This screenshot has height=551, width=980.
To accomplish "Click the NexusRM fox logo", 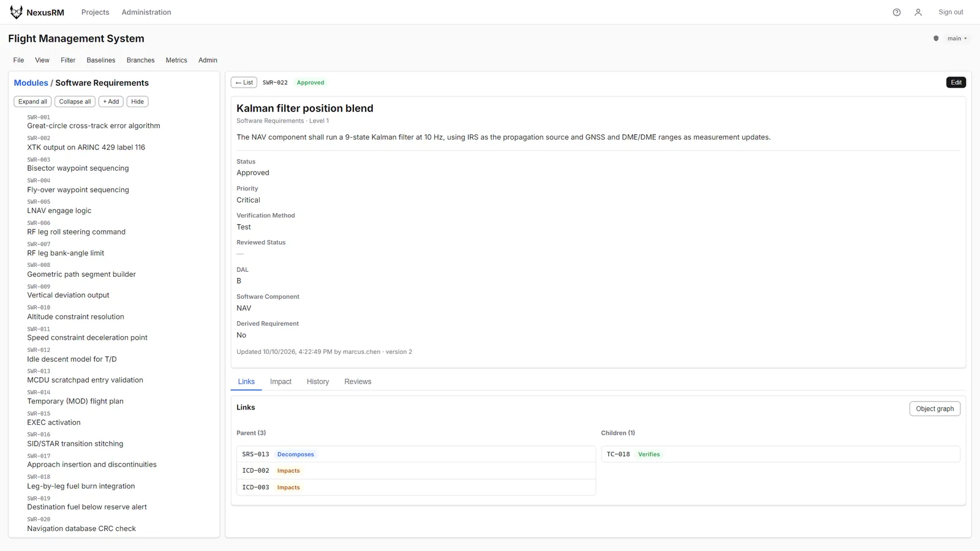I will pos(16,12).
